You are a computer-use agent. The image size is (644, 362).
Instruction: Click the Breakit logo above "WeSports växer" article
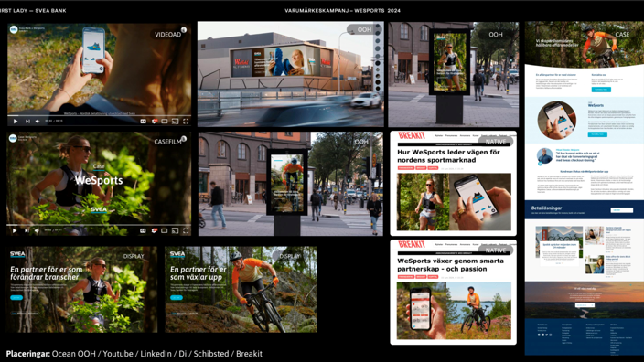click(412, 244)
